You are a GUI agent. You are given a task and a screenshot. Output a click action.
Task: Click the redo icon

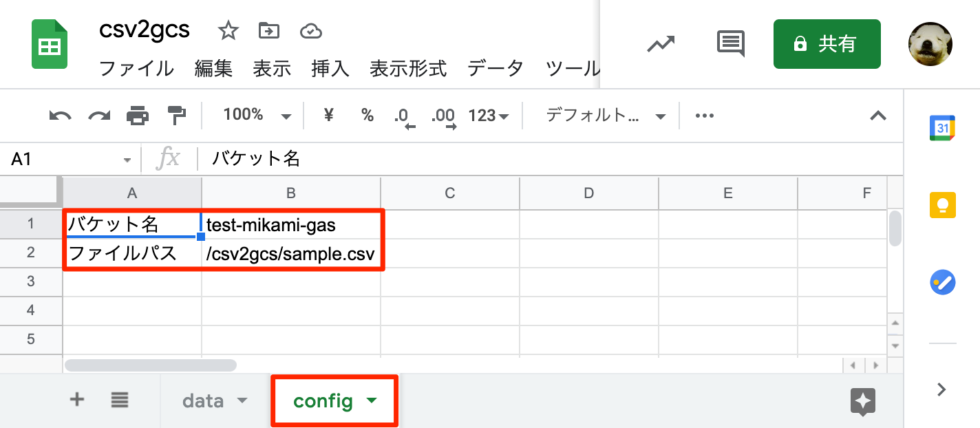(x=98, y=116)
